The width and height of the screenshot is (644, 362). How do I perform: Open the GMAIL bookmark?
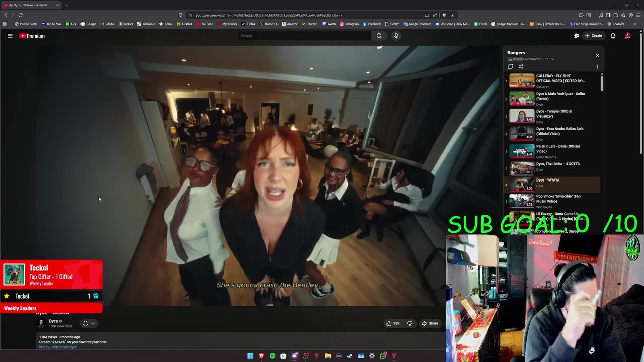click(x=107, y=24)
